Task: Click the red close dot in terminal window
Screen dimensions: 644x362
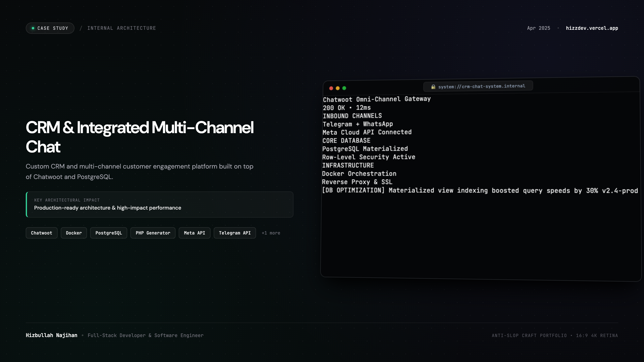Action: [x=331, y=88]
